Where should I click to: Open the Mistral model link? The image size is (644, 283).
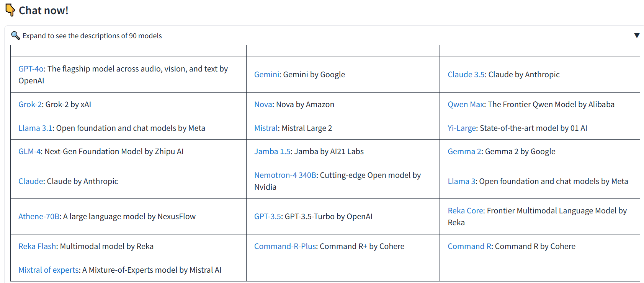(266, 128)
